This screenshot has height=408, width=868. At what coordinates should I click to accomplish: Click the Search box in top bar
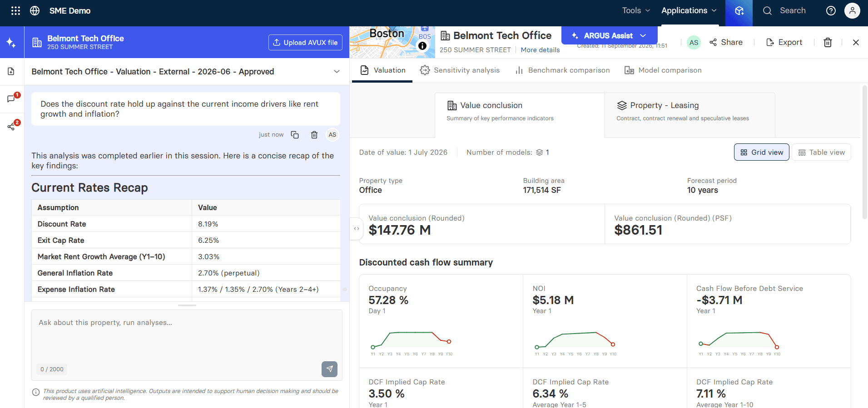[784, 10]
